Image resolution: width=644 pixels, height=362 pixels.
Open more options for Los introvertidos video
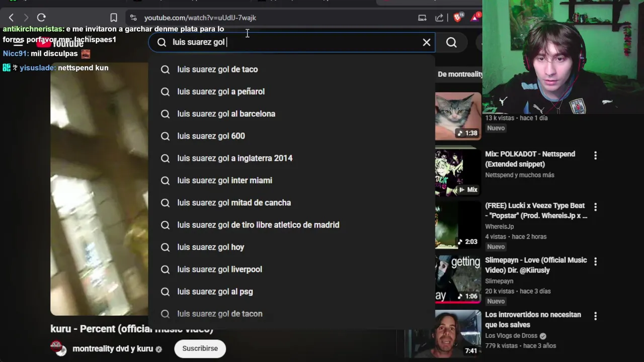[x=595, y=316]
